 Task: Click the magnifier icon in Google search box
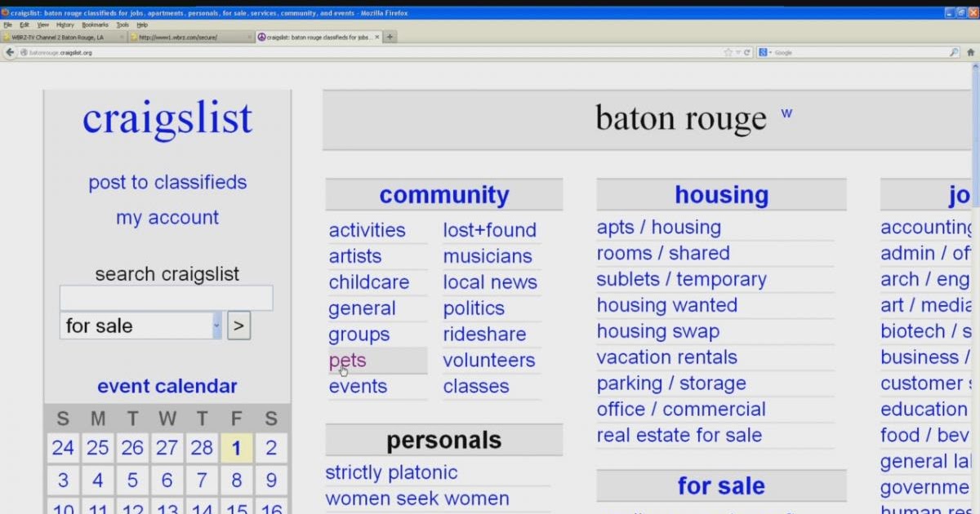point(953,52)
